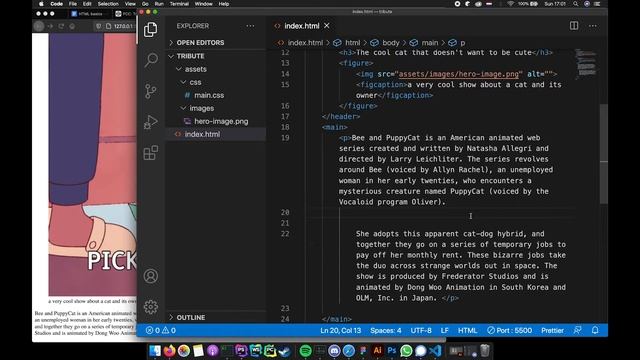Open Firefox from the dock
640x360 pixels.
pos(169,351)
